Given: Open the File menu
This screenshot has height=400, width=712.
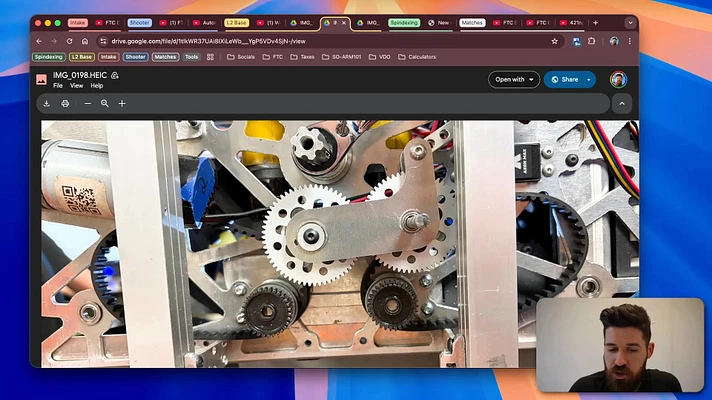Looking at the screenshot, I should pyautogui.click(x=58, y=85).
